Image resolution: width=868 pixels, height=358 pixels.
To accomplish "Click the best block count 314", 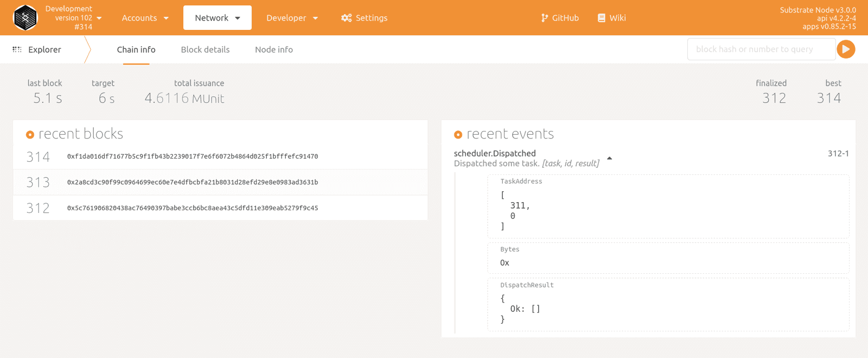I will click(829, 98).
